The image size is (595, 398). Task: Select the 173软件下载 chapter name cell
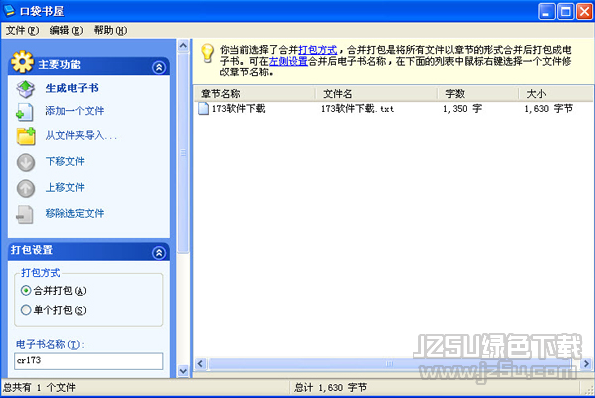pos(238,109)
